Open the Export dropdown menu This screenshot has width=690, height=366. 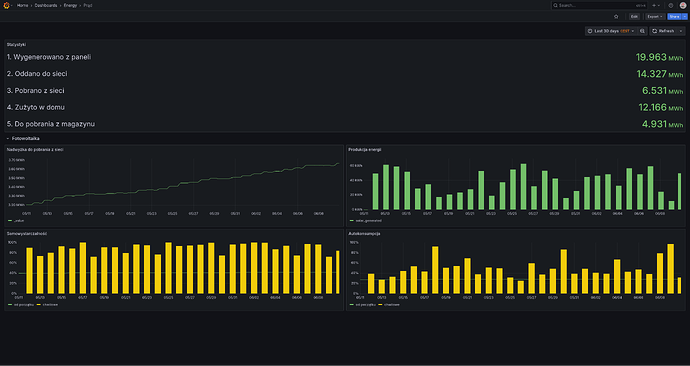click(655, 16)
